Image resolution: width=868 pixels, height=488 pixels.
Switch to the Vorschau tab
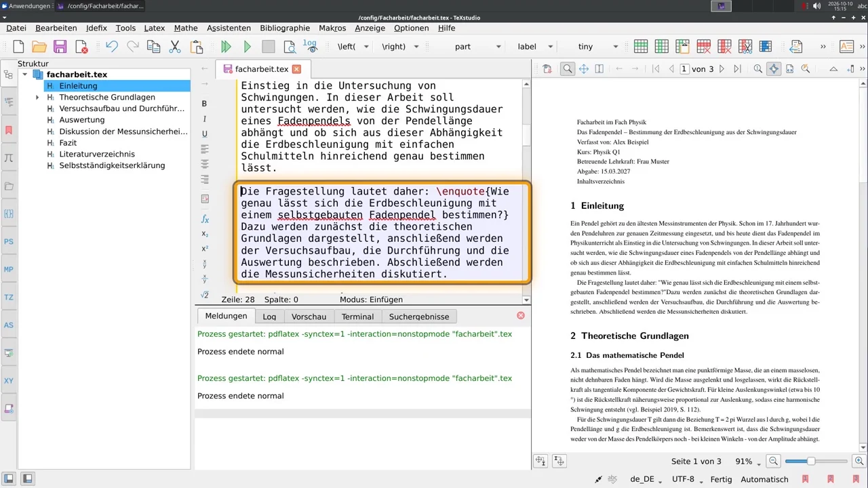coord(309,317)
